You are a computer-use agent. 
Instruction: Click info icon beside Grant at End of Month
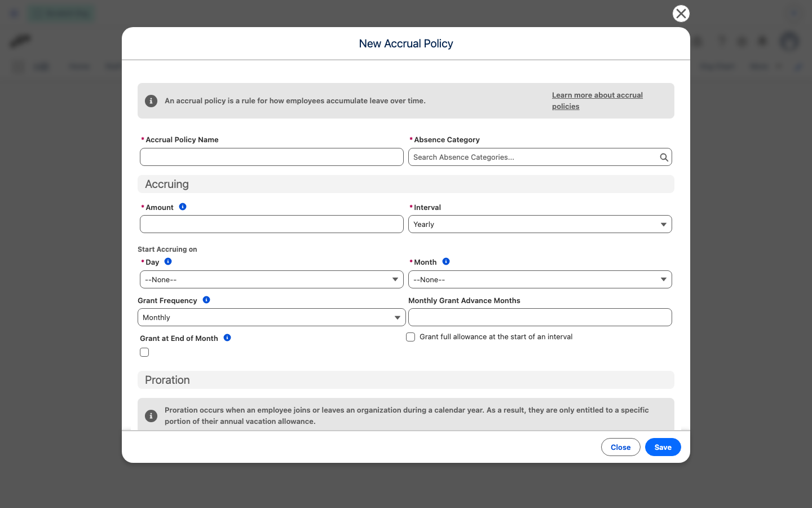click(x=227, y=338)
